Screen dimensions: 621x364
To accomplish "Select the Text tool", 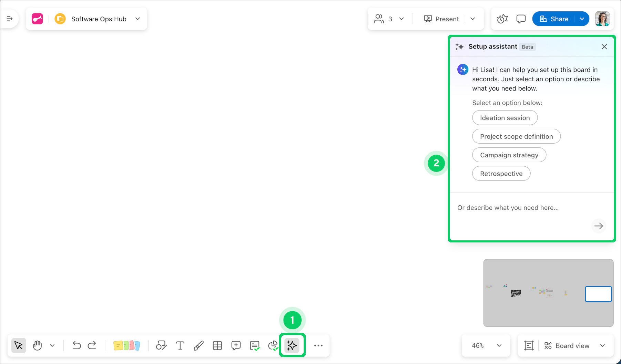I will 180,345.
